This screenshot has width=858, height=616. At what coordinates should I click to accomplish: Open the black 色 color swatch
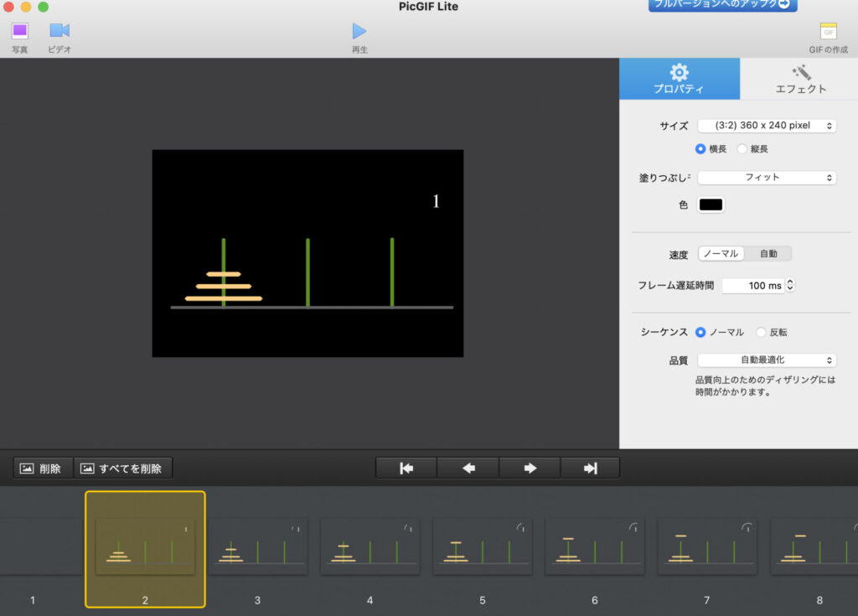[711, 204]
